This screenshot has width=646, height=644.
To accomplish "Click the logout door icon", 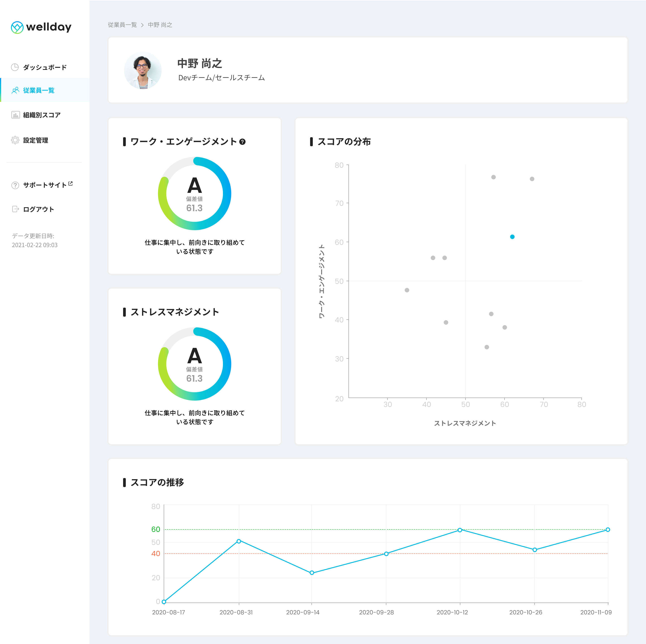I will [15, 209].
